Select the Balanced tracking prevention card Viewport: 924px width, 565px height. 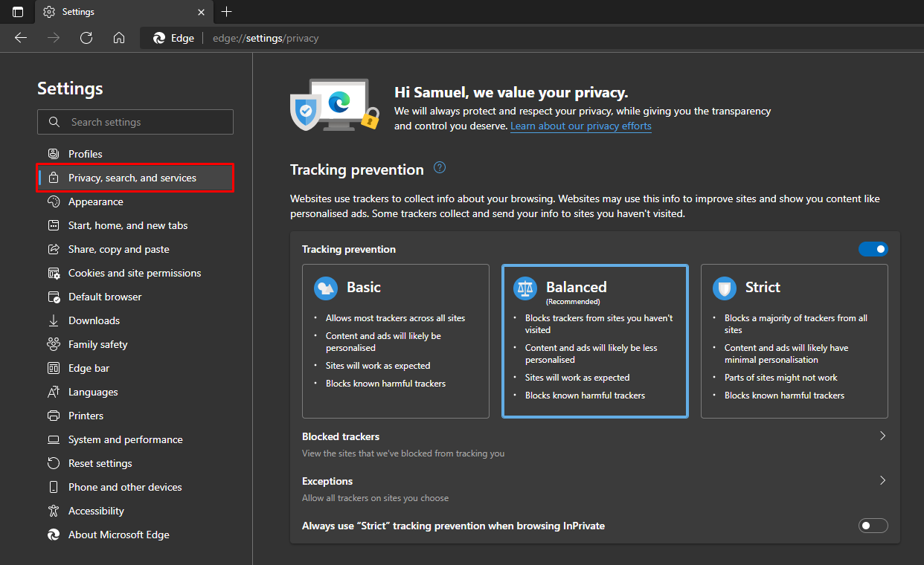(x=595, y=341)
